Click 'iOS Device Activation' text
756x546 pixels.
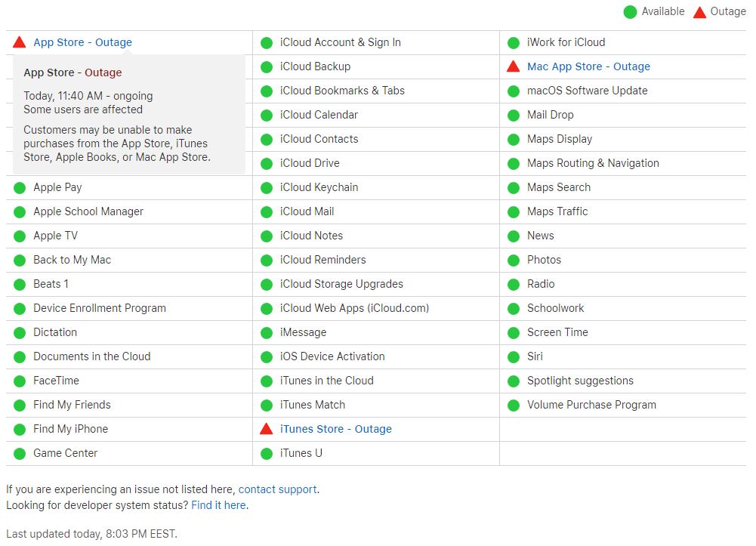click(x=332, y=356)
